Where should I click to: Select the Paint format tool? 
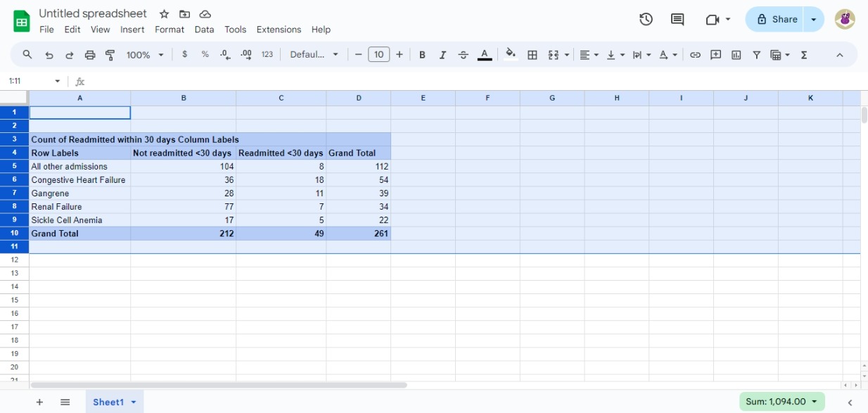(110, 54)
